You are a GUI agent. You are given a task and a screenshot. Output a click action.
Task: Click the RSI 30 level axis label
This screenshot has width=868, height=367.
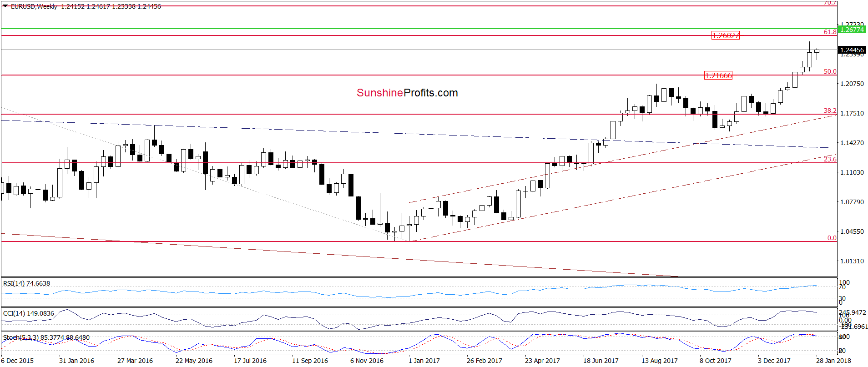[x=843, y=298]
